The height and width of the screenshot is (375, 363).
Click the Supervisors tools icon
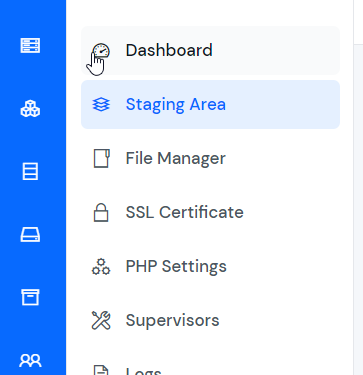(101, 320)
